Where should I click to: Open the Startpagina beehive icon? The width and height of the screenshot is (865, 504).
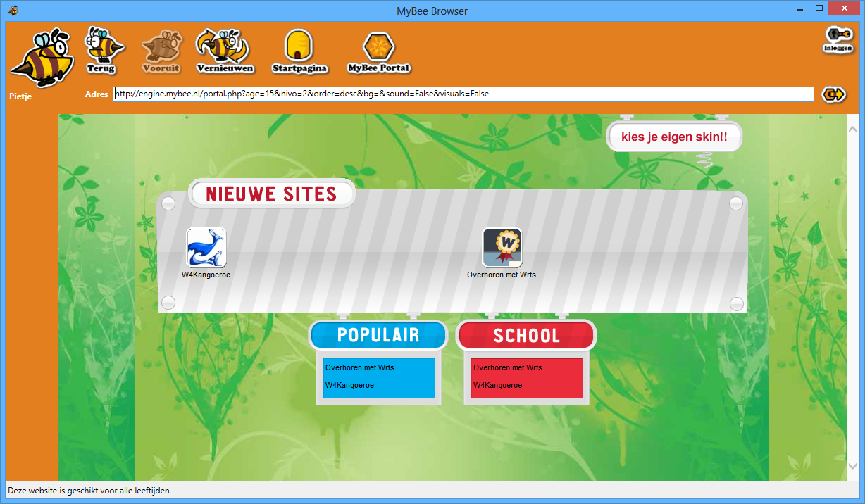point(299,51)
